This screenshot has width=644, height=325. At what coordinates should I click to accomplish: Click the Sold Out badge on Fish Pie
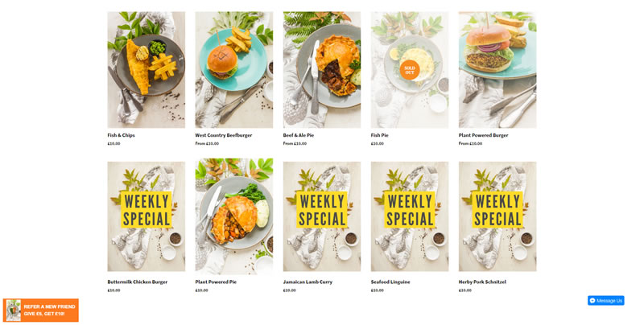(x=410, y=70)
